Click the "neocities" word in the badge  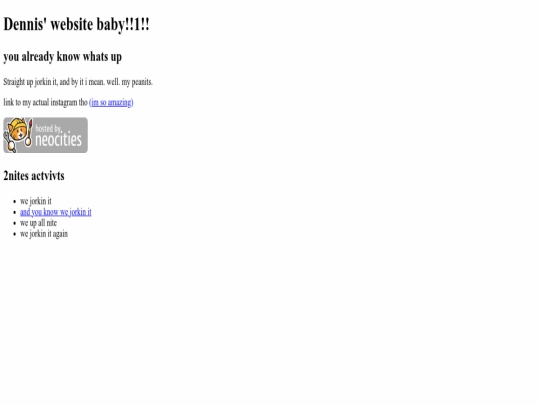59,139
